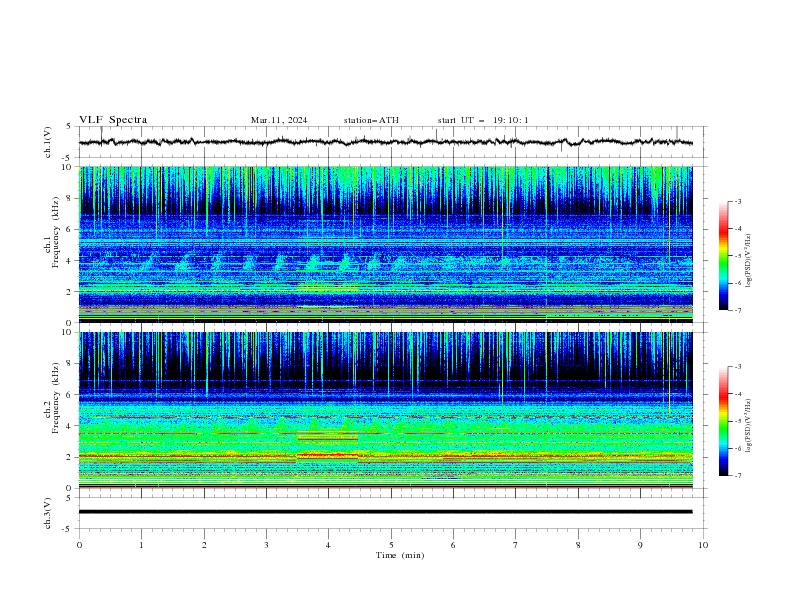Click time-axis tick label '1'
This screenshot has height=612, width=792.
tap(141, 545)
